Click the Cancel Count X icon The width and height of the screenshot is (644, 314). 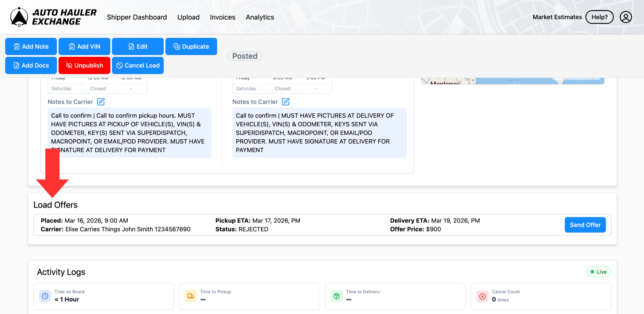point(482,296)
